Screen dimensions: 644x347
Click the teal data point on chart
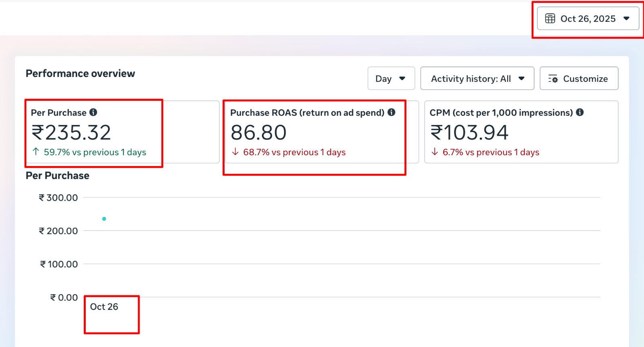tap(104, 219)
